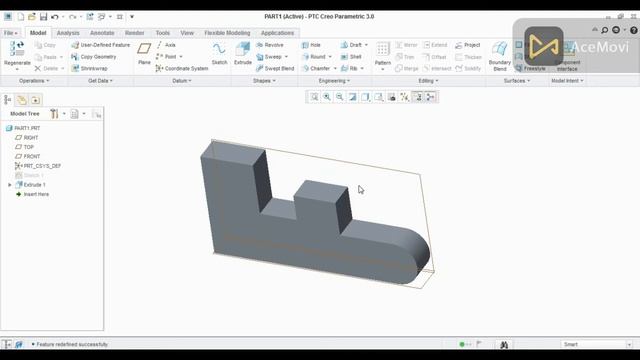Image resolution: width=640 pixels, height=360 pixels.
Task: Click the Round tool
Action: pos(313,57)
